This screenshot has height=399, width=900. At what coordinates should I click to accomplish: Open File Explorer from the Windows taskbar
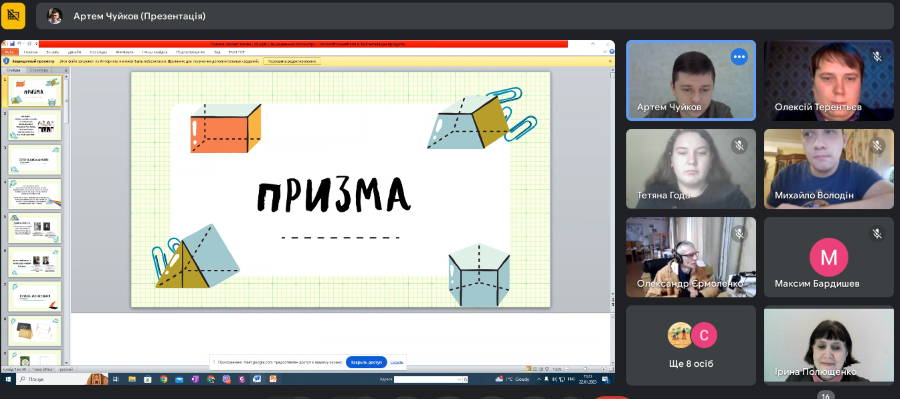click(x=132, y=379)
